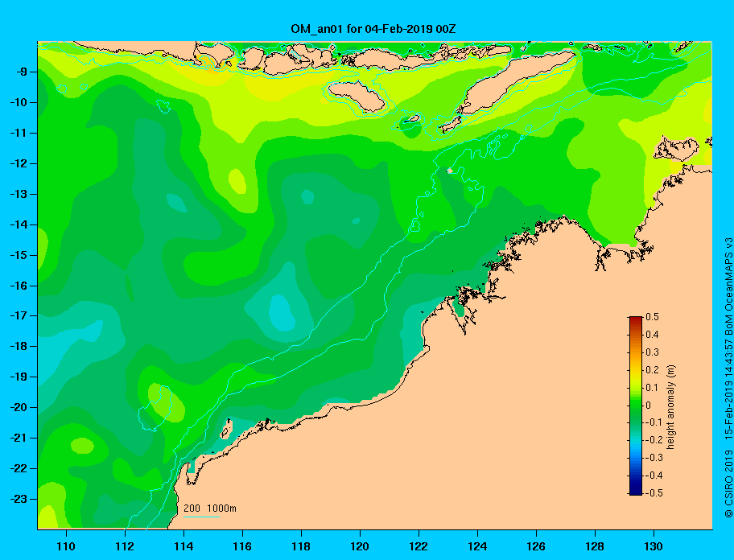Pick longitude axis label 126
Image resolution: width=734 pixels, height=560 pixels.
click(x=536, y=546)
